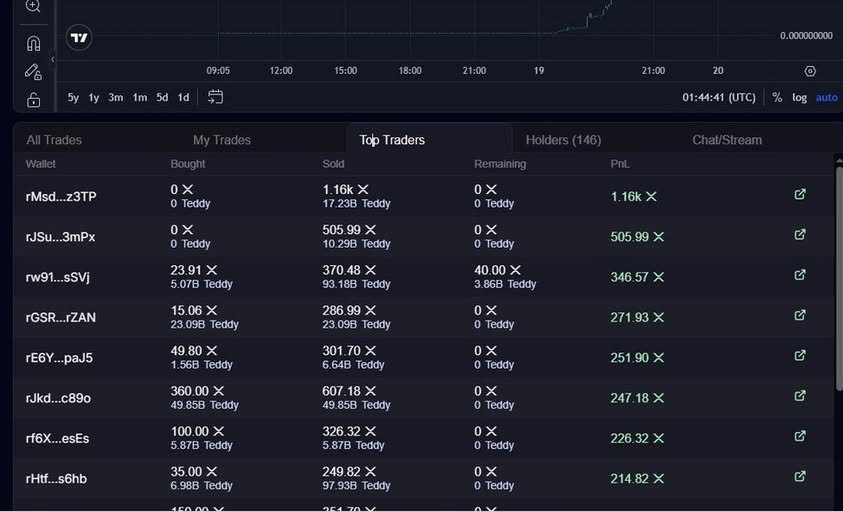The image size is (843, 512).
Task: Select the lock drawing tools pencil icon
Action: [33, 72]
